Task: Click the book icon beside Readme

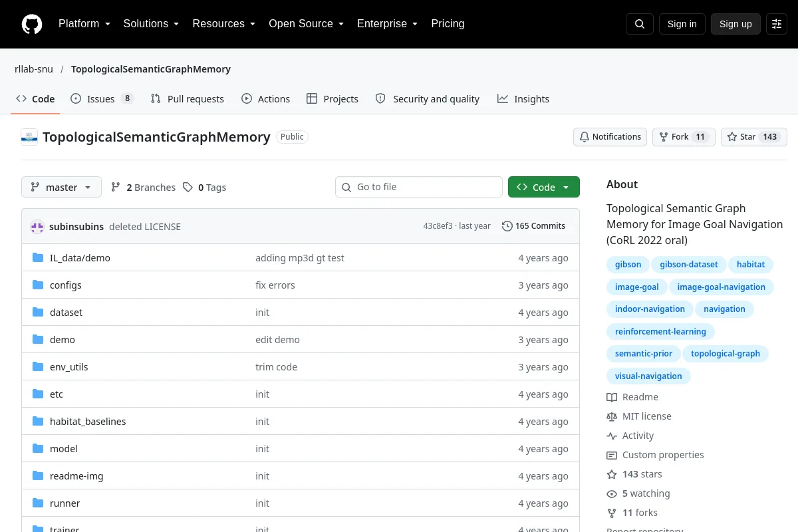Action: [x=612, y=397]
